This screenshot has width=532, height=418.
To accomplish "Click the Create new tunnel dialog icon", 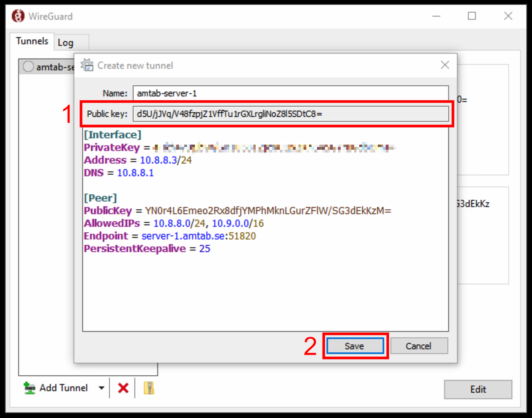I will coord(87,65).
